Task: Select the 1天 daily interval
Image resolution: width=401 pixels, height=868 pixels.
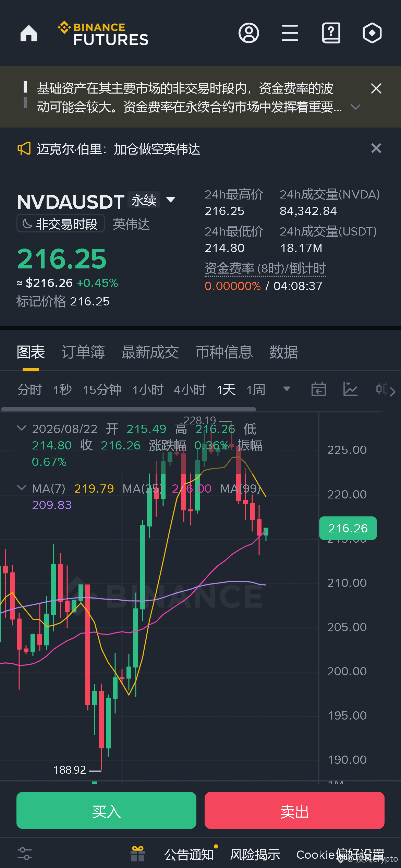Action: (x=226, y=390)
